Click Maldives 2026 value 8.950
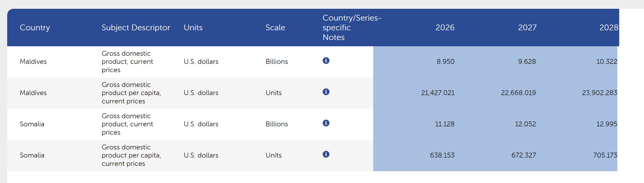This screenshot has height=183, width=644. coord(446,62)
